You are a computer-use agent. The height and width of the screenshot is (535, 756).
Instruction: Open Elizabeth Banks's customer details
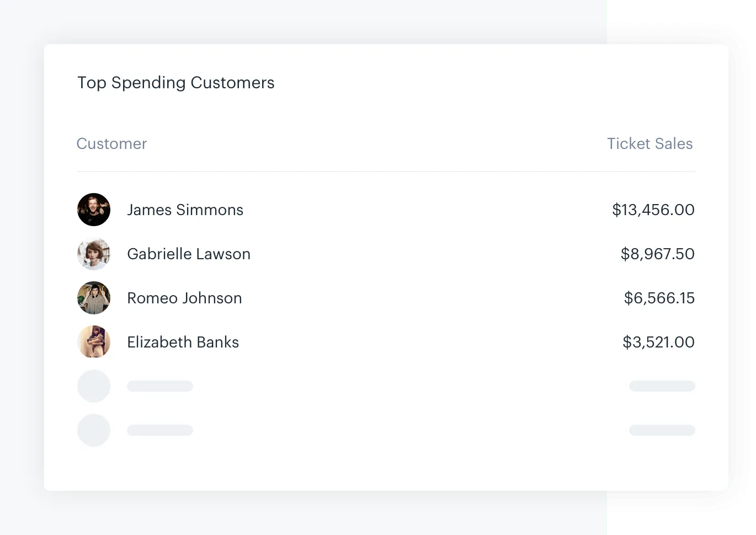(x=183, y=342)
